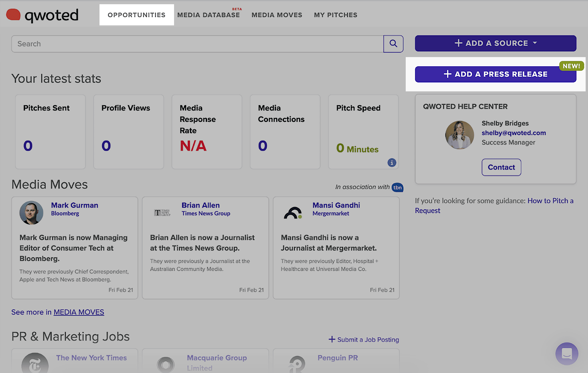Click the NEW! badge on press release
The height and width of the screenshot is (373, 588).
(571, 66)
